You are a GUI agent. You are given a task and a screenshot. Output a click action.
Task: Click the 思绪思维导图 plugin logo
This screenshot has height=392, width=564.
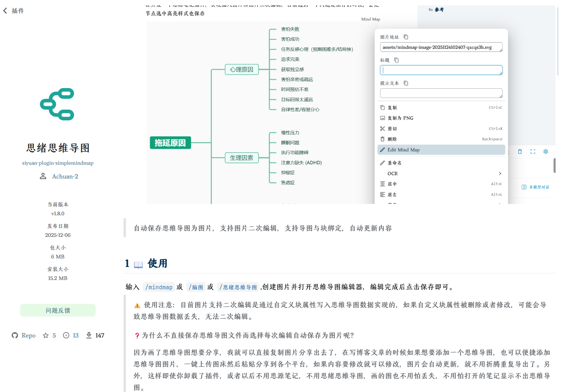pos(57,104)
